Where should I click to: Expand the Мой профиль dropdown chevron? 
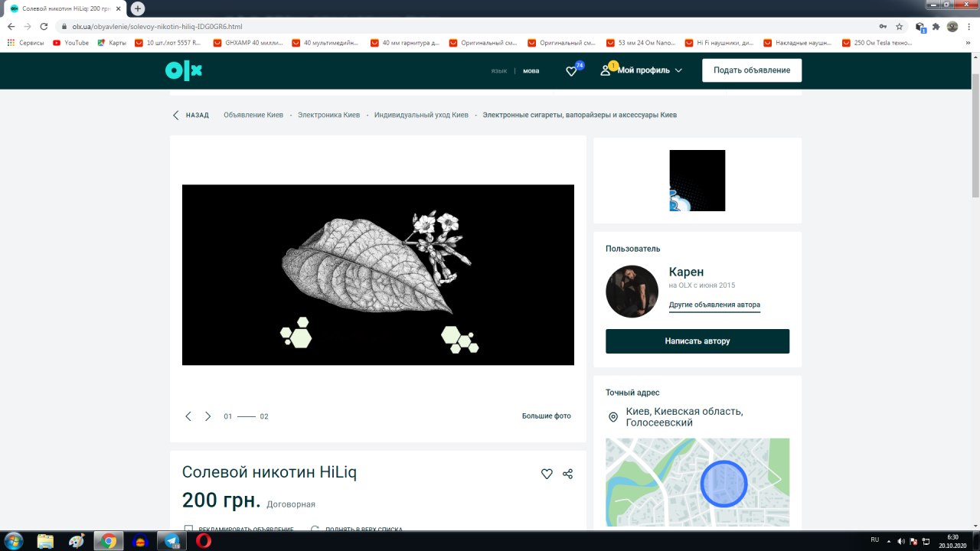point(678,70)
